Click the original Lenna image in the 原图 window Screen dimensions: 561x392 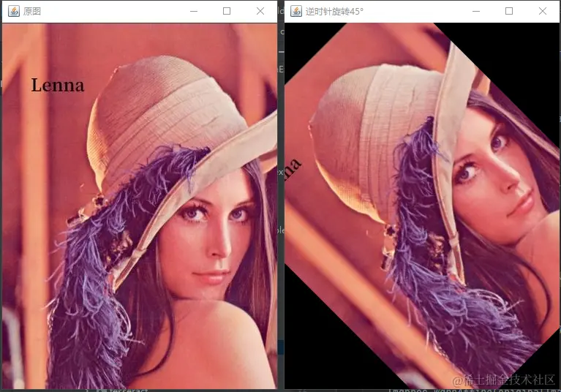tap(140, 206)
